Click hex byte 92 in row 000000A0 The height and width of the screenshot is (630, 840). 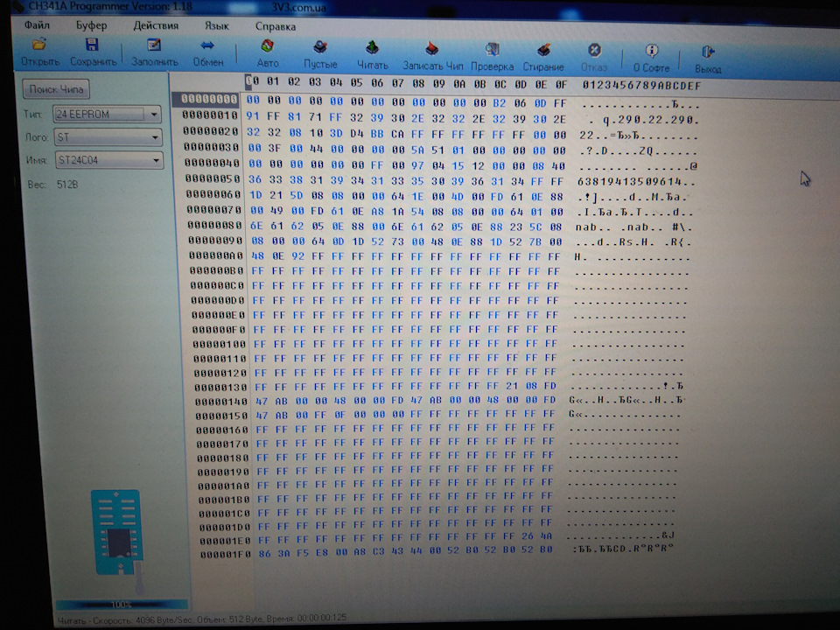(x=297, y=256)
